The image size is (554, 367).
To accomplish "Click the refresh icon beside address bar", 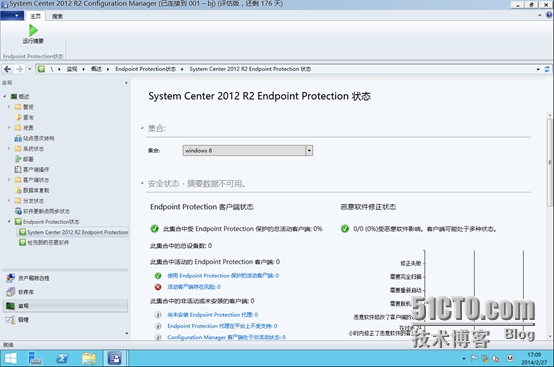I will coord(547,69).
